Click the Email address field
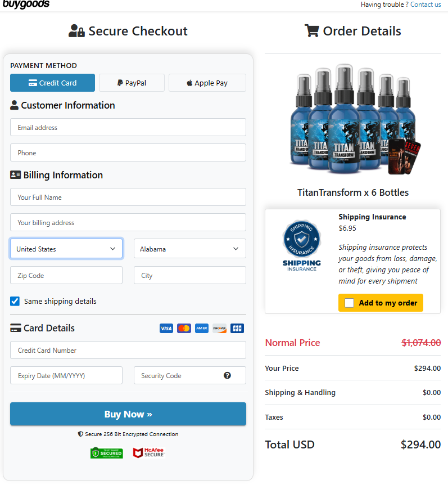Viewport: 448px width, 485px height. click(128, 127)
